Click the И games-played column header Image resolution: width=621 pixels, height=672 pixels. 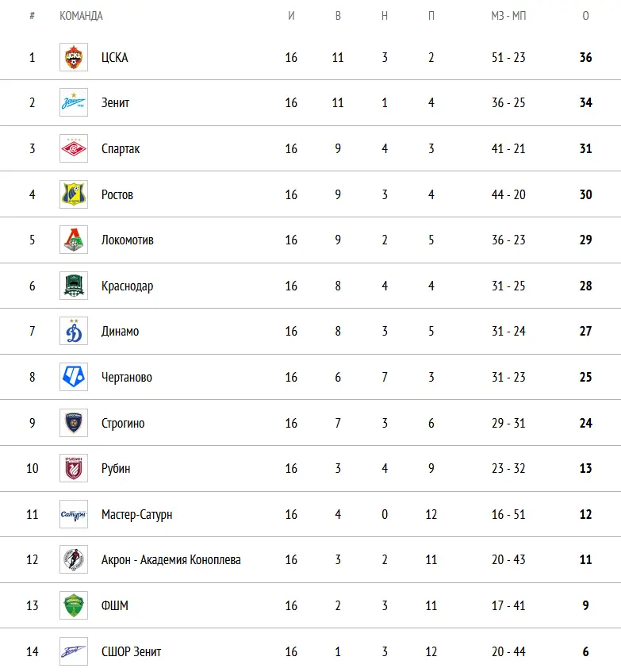291,16
